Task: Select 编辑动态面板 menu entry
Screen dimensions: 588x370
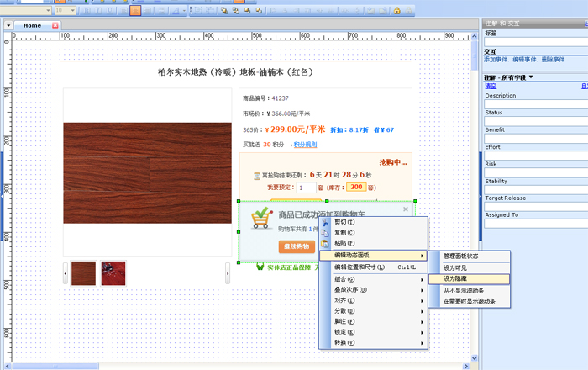Action: (374, 255)
